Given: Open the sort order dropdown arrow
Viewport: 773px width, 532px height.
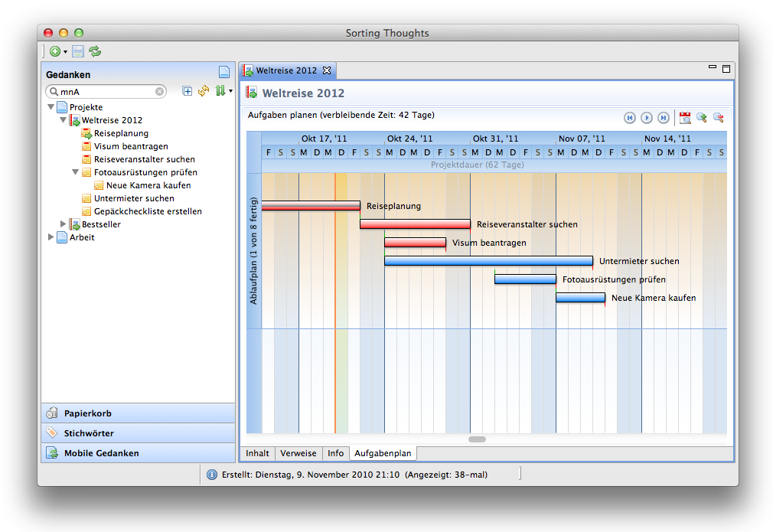Looking at the screenshot, I should coord(230,91).
